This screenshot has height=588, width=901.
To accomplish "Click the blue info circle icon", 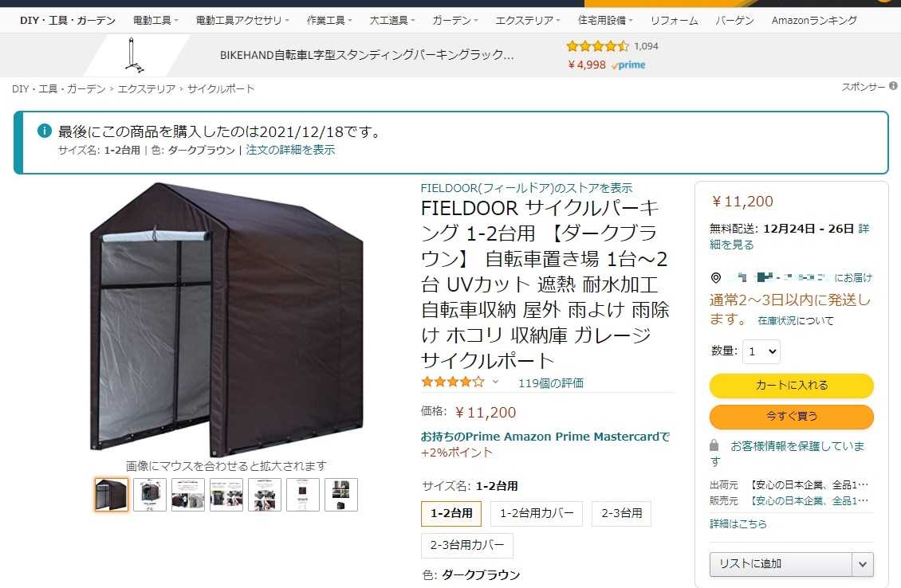I will tap(44, 131).
